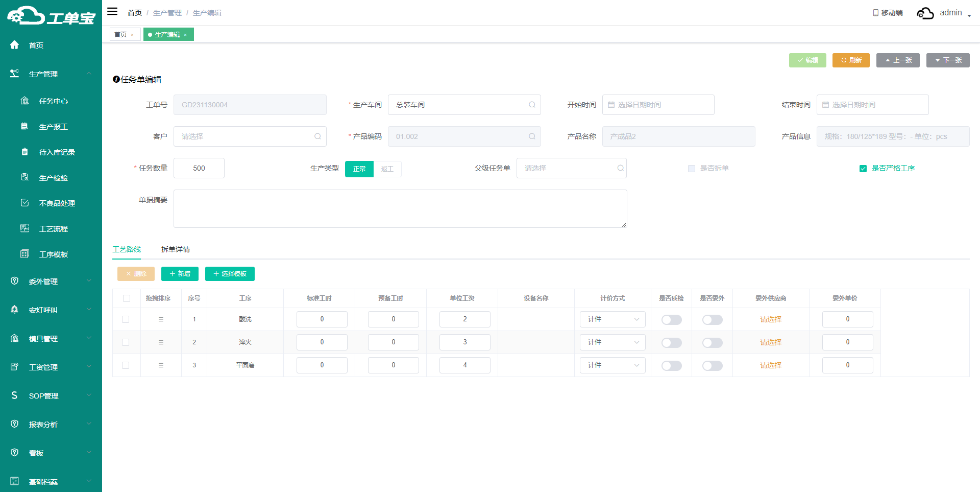The width and height of the screenshot is (980, 492).
Task: Open 任务中心 via its sidebar icon
Action: coord(24,101)
